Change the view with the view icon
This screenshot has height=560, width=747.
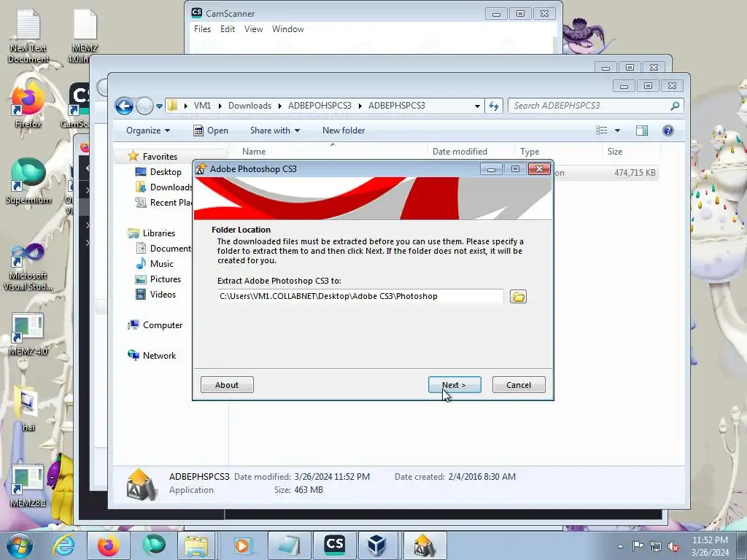click(602, 131)
